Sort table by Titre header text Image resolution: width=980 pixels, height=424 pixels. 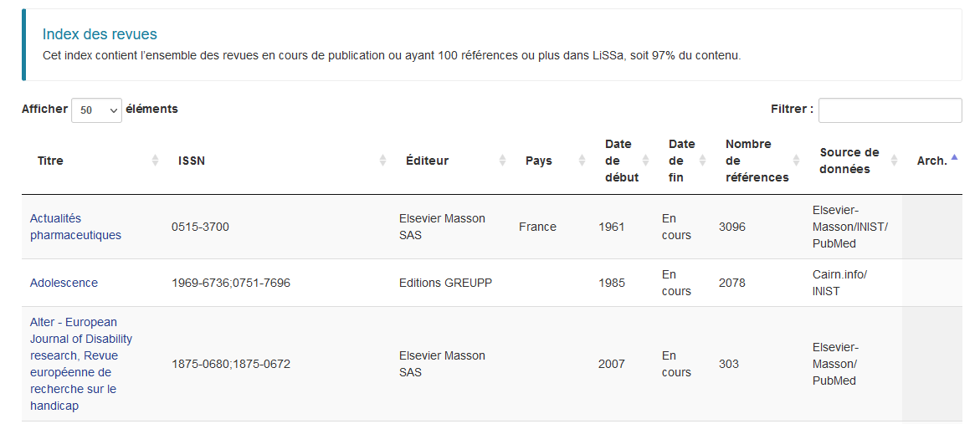[50, 161]
